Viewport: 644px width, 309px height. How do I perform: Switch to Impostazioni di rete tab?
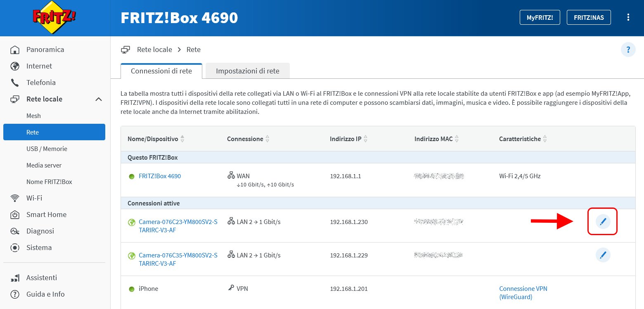247,71
